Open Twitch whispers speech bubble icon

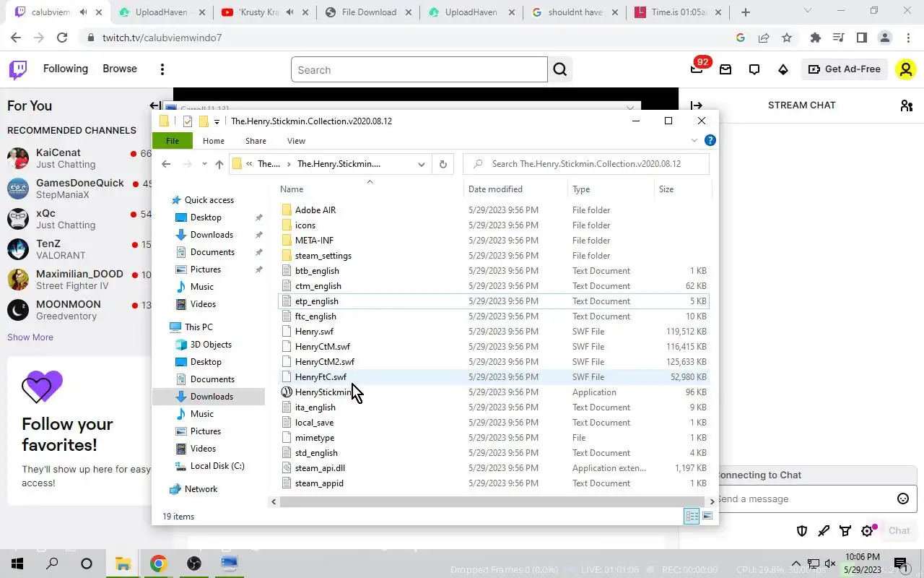click(754, 69)
